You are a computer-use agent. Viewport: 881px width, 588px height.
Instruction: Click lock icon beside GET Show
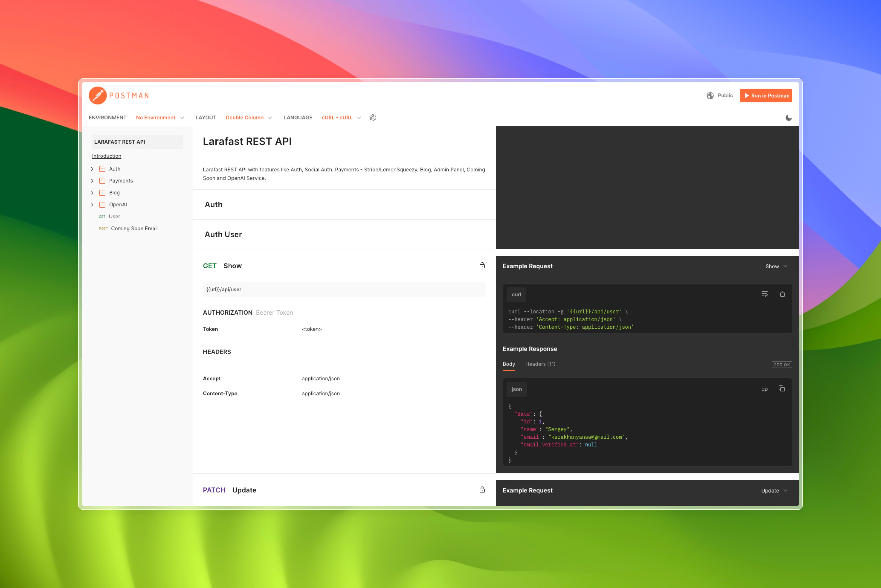click(x=482, y=265)
